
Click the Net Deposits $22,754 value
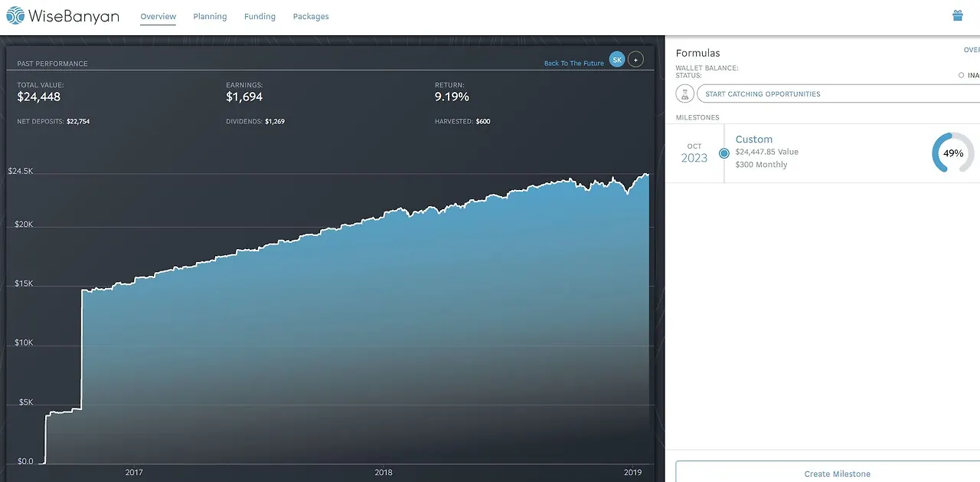click(x=78, y=121)
